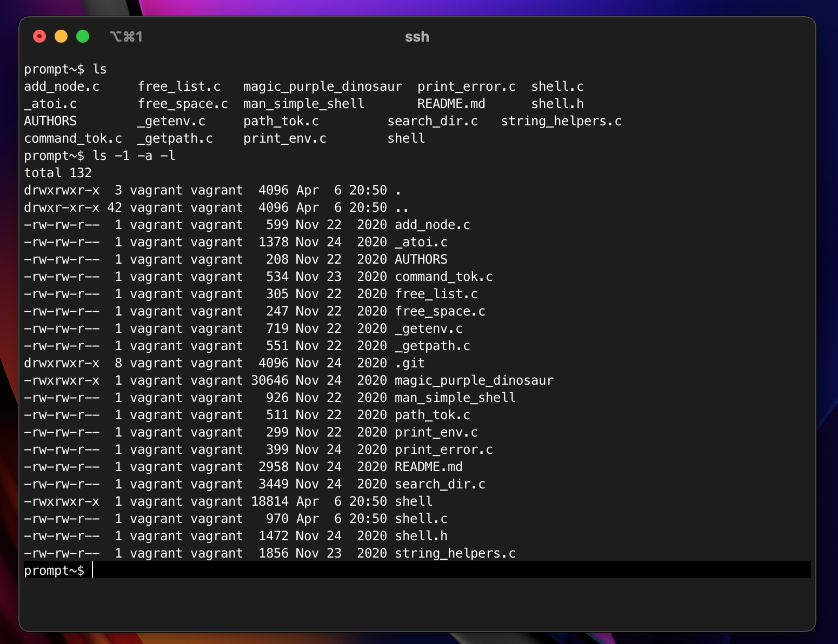
Task: Click drwxr-xr-x permissions of parent directory
Action: (x=62, y=207)
